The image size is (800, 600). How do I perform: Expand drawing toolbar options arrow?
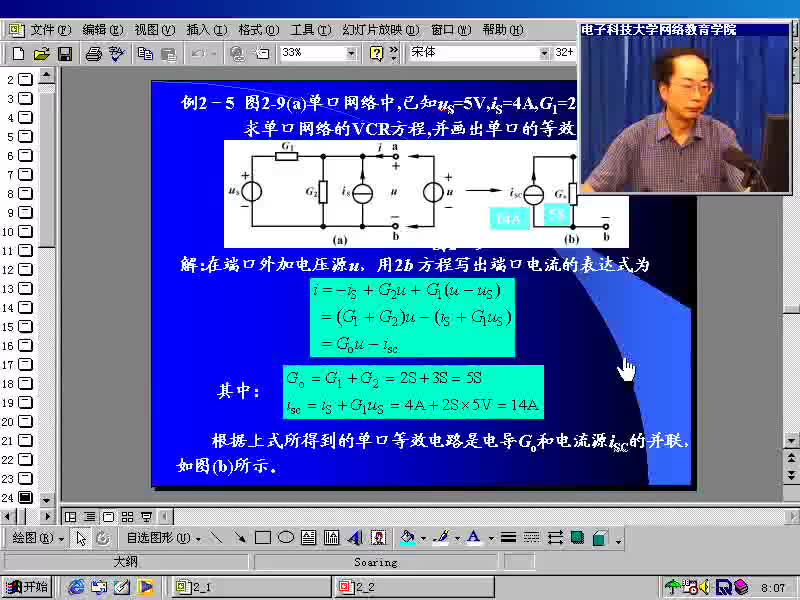pos(618,539)
